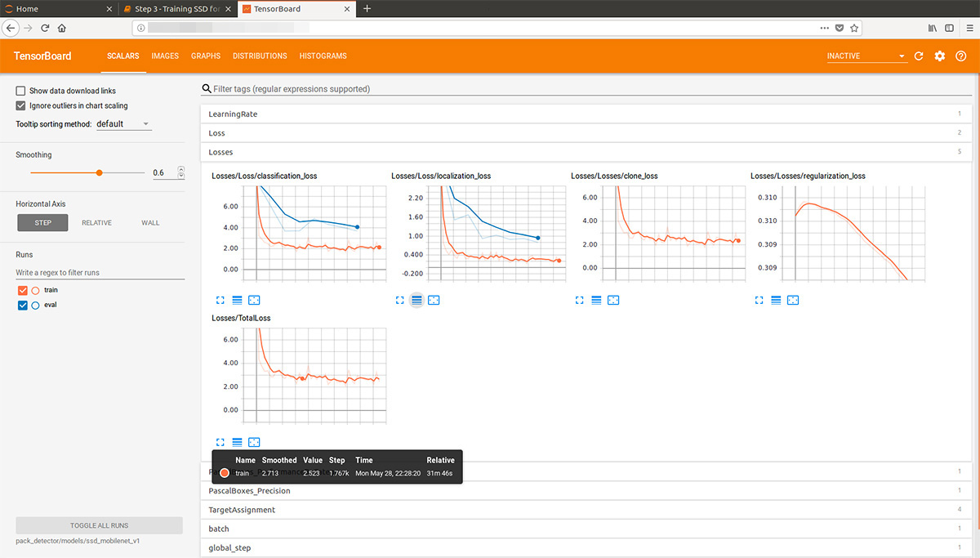Open page actions ellipsis in address bar

point(825,28)
